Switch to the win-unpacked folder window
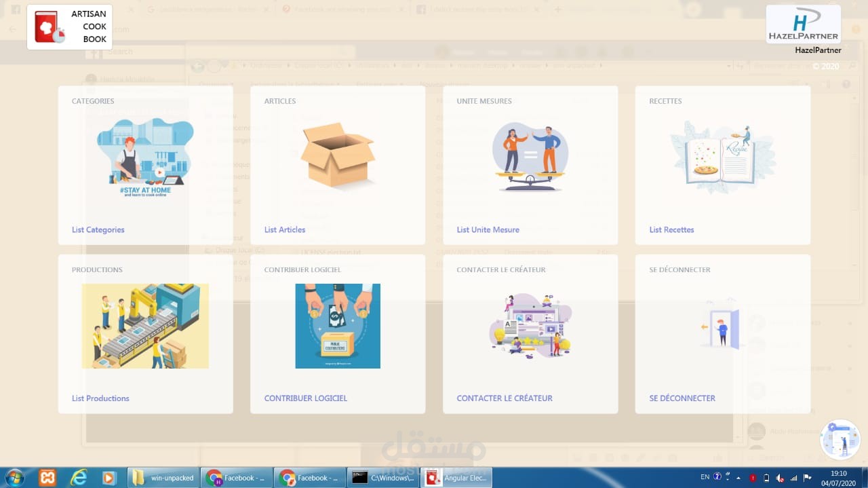This screenshot has height=488, width=868. click(x=163, y=478)
